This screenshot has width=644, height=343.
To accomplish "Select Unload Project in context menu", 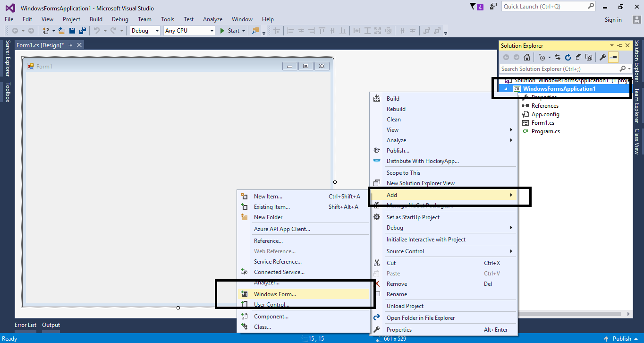I will coord(444,306).
